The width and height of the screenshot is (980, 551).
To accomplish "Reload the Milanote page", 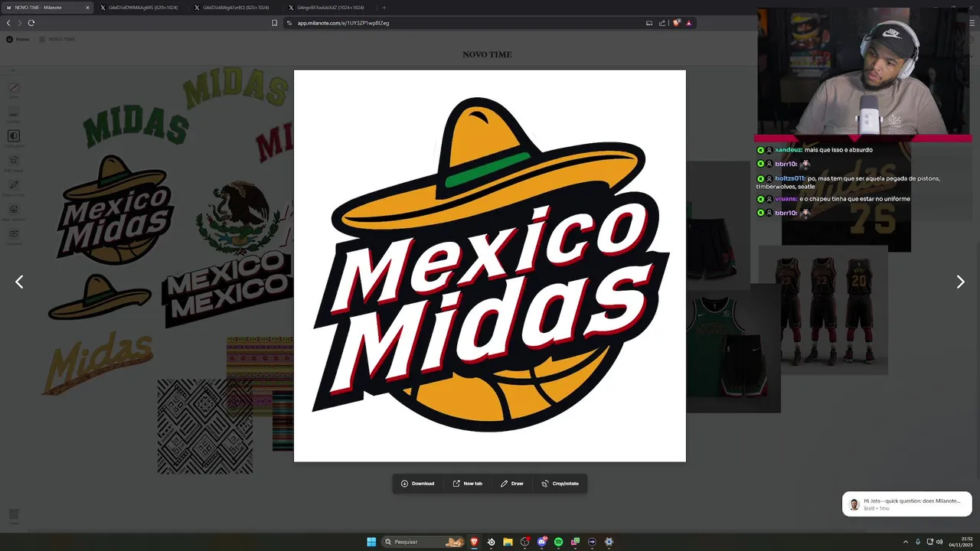I will coord(31,23).
